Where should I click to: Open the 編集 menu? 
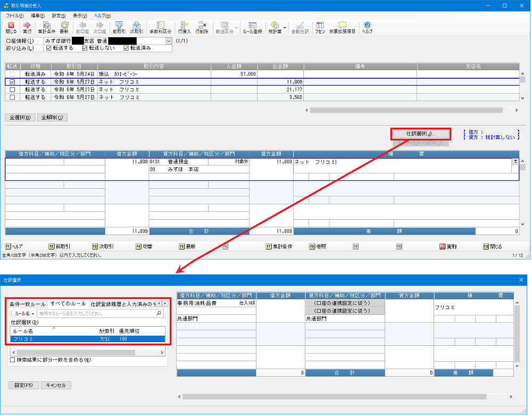38,16
